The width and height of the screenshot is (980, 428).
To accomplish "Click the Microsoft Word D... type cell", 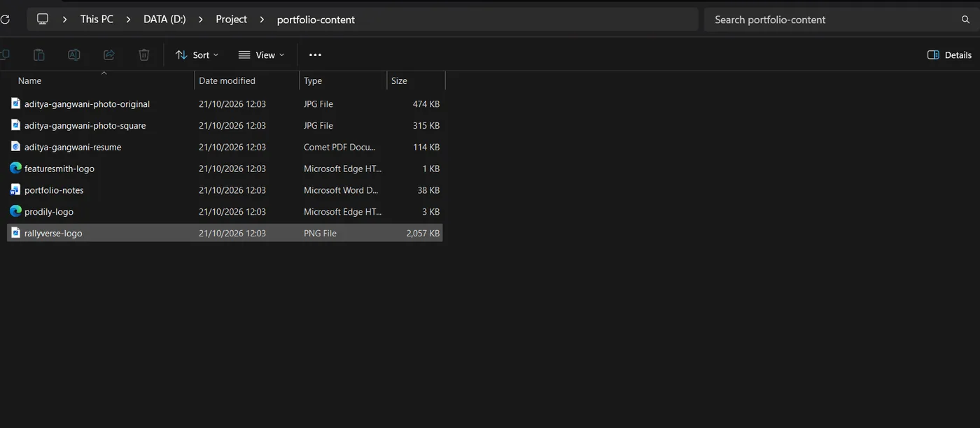I will (x=339, y=190).
